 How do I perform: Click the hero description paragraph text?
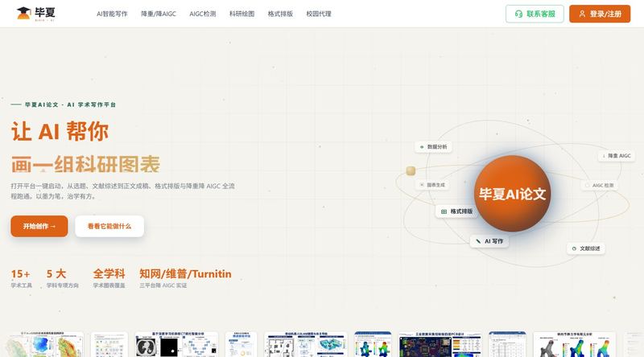click(123, 191)
